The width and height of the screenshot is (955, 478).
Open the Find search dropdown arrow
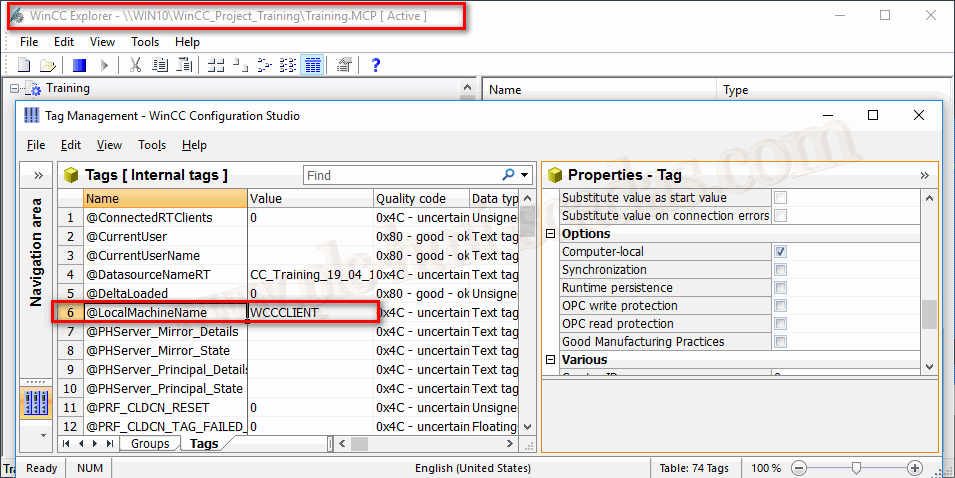tap(524, 175)
